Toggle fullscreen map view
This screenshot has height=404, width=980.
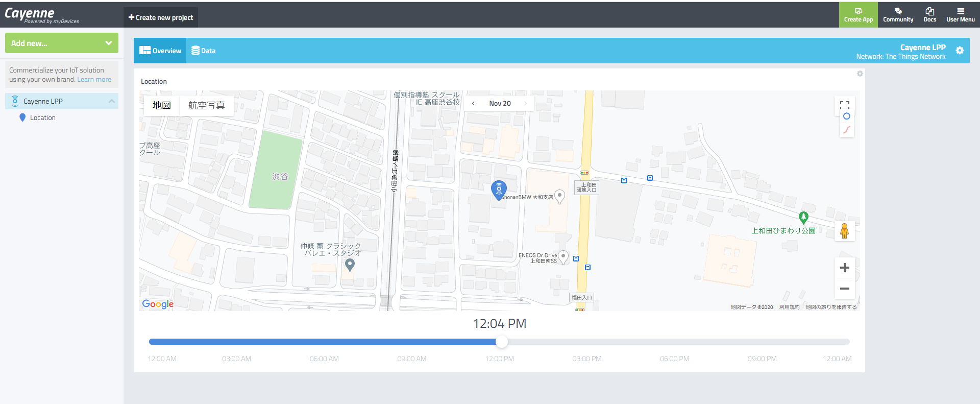point(845,104)
